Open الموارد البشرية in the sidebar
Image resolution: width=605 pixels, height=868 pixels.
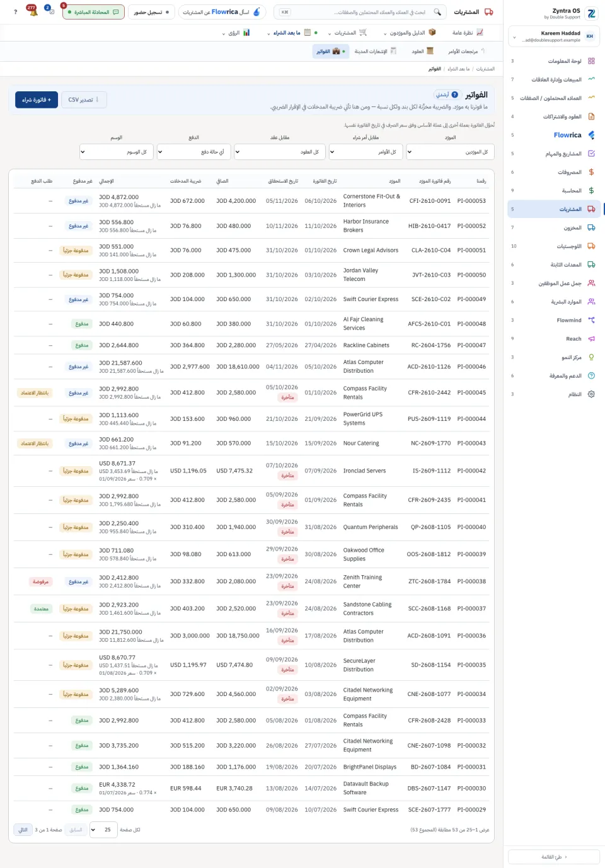554,302
